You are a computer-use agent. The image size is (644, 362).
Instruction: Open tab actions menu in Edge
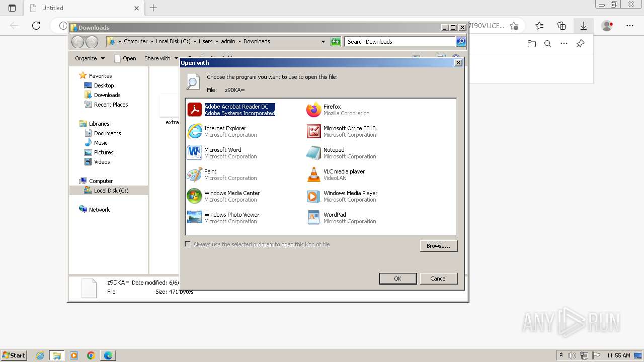point(12,8)
